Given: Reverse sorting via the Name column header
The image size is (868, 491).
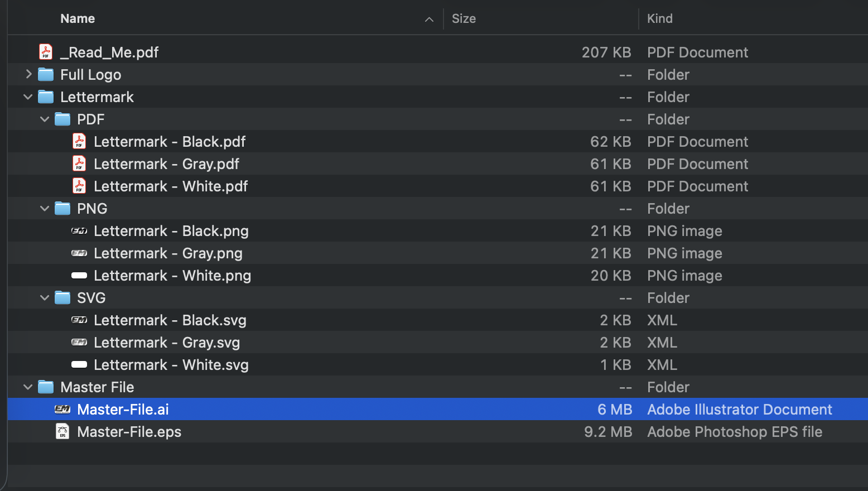Looking at the screenshot, I should [x=77, y=18].
